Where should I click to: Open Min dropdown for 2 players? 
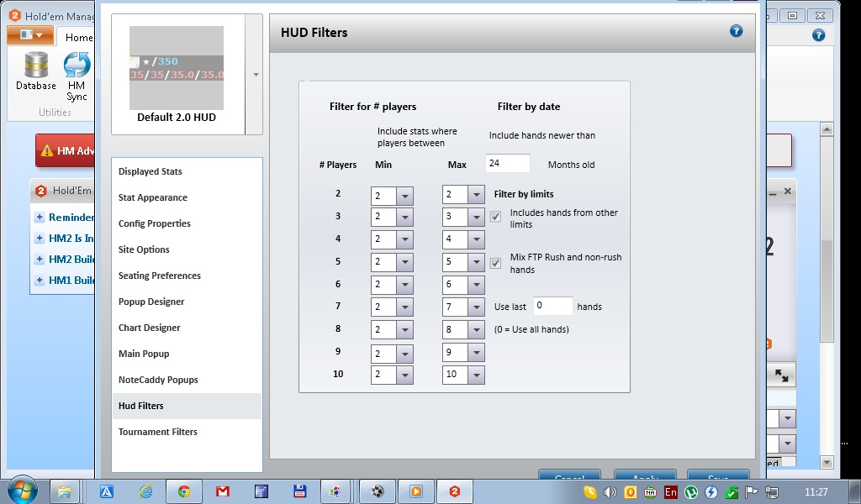pos(404,196)
